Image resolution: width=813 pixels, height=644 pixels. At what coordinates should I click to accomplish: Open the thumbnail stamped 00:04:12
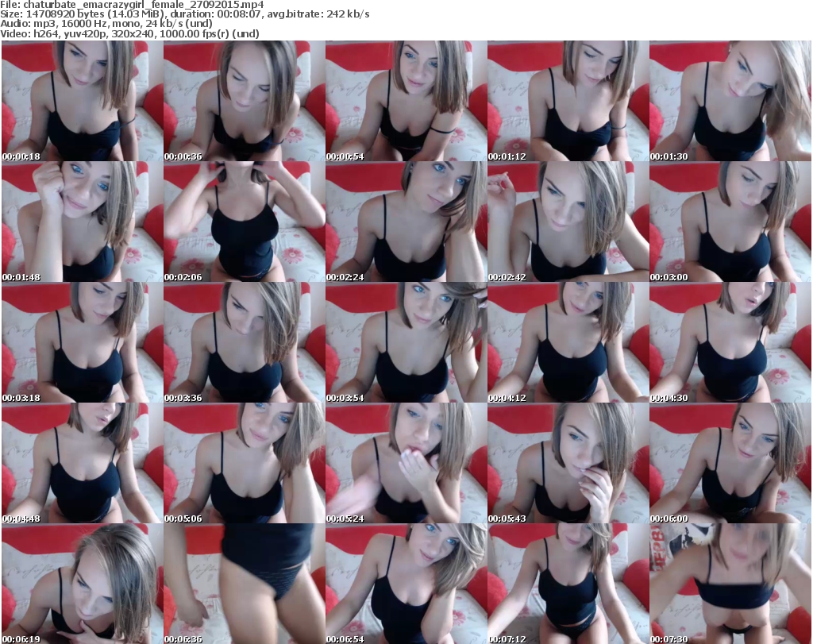point(568,343)
